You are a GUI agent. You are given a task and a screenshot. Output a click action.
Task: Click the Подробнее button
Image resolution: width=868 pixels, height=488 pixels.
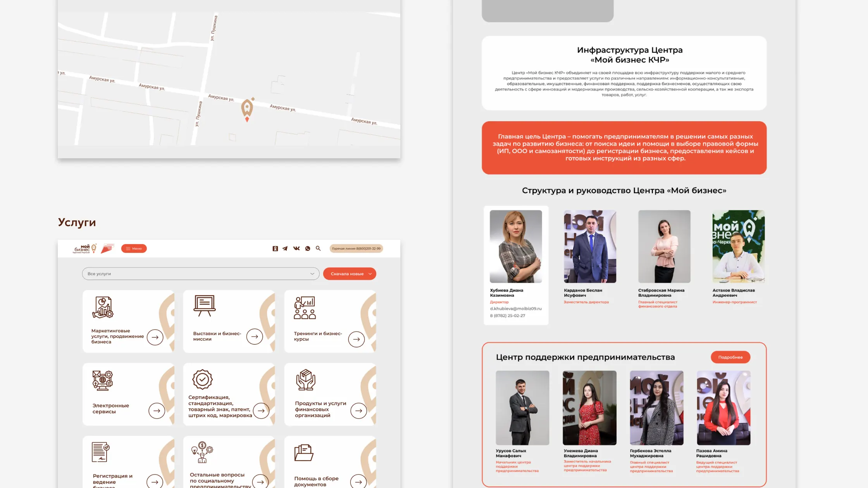(x=730, y=357)
